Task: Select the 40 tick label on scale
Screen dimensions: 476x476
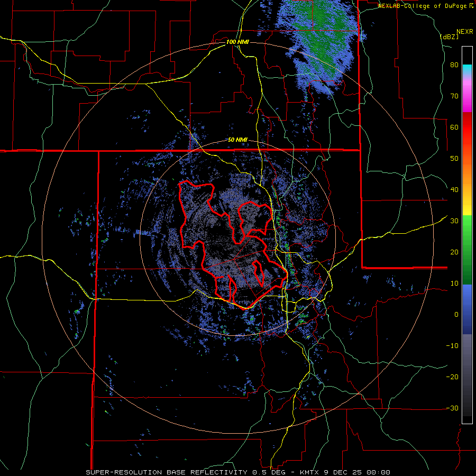Action: (454, 190)
